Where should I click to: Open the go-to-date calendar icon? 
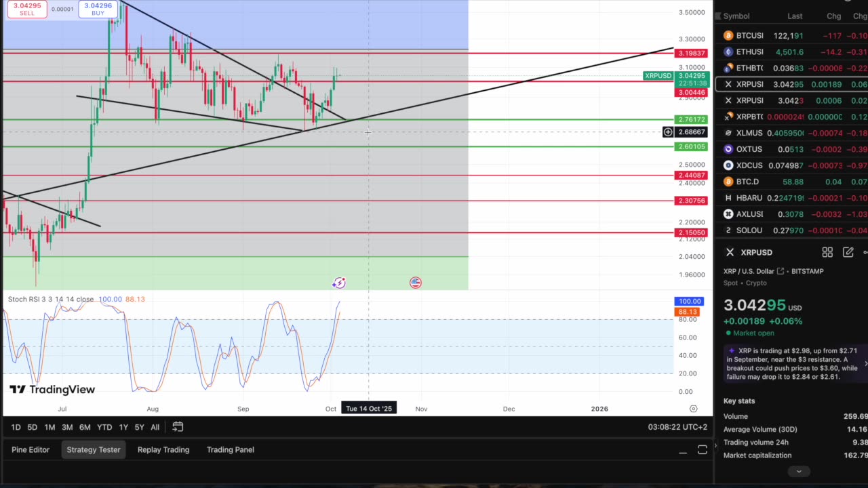tap(178, 426)
